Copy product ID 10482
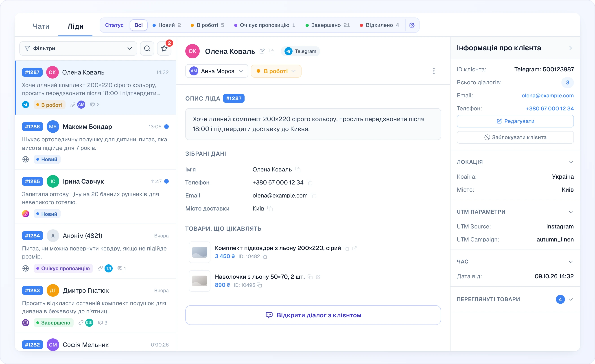This screenshot has height=364, width=595. [x=265, y=257]
